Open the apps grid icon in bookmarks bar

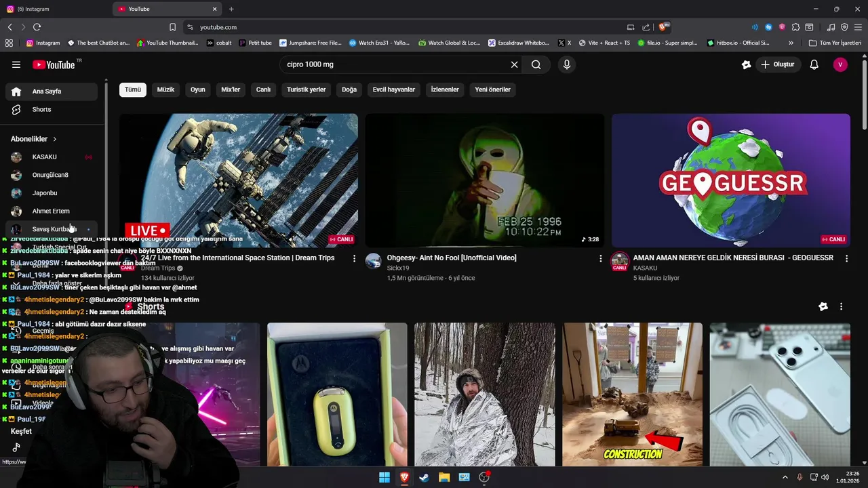(x=9, y=43)
